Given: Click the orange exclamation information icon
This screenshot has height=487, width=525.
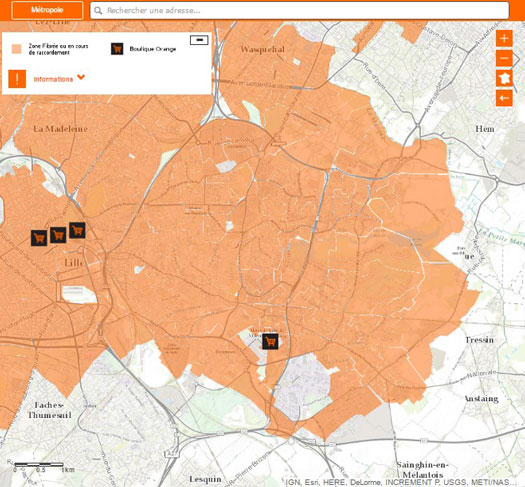Looking at the screenshot, I should tap(17, 79).
